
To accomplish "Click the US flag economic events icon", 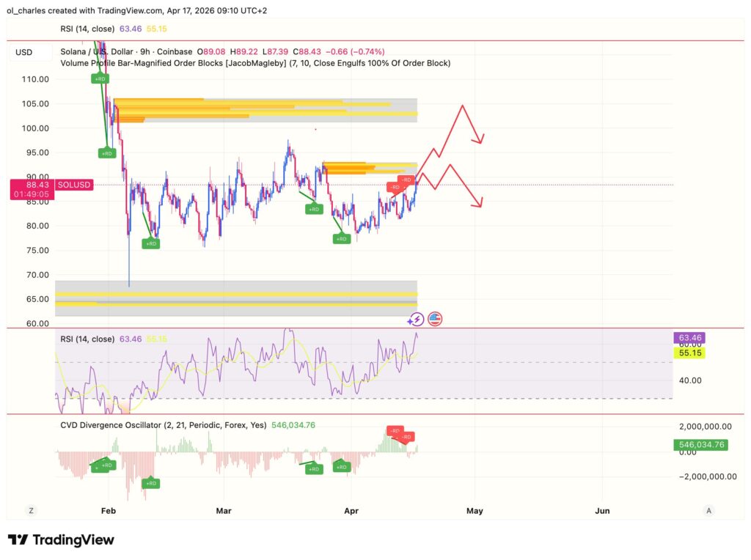I will point(434,318).
